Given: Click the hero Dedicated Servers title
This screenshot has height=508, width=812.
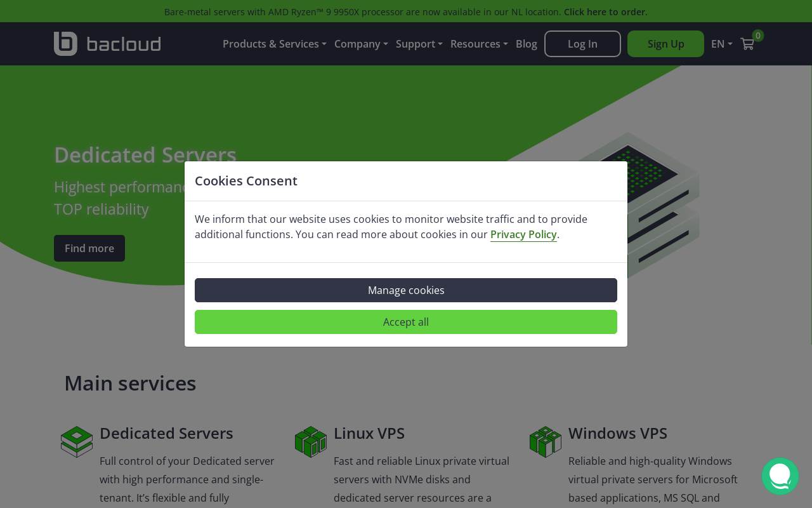Looking at the screenshot, I should click(x=145, y=155).
